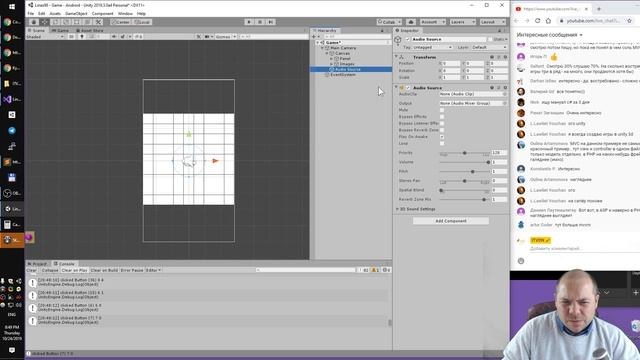Open the Shaded draw mode dropdown
Screen dimensions: 640x360
(45, 37)
